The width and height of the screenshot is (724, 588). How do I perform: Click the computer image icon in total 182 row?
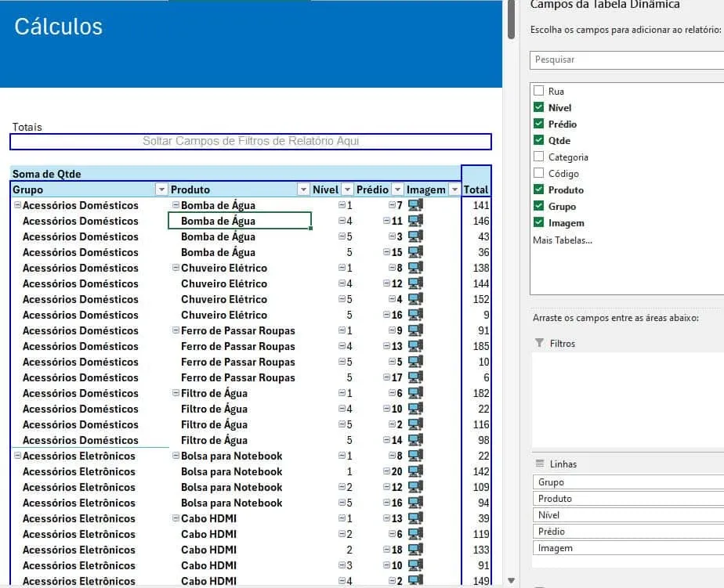pyautogui.click(x=415, y=393)
